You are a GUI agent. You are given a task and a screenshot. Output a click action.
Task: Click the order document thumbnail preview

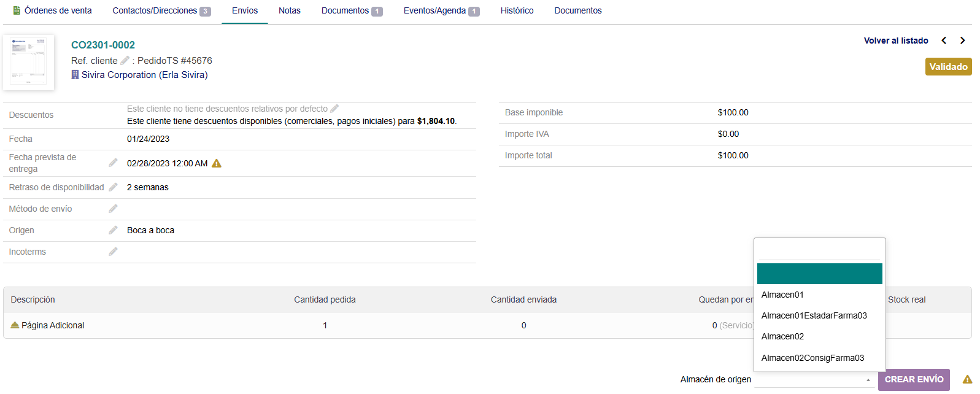(29, 63)
